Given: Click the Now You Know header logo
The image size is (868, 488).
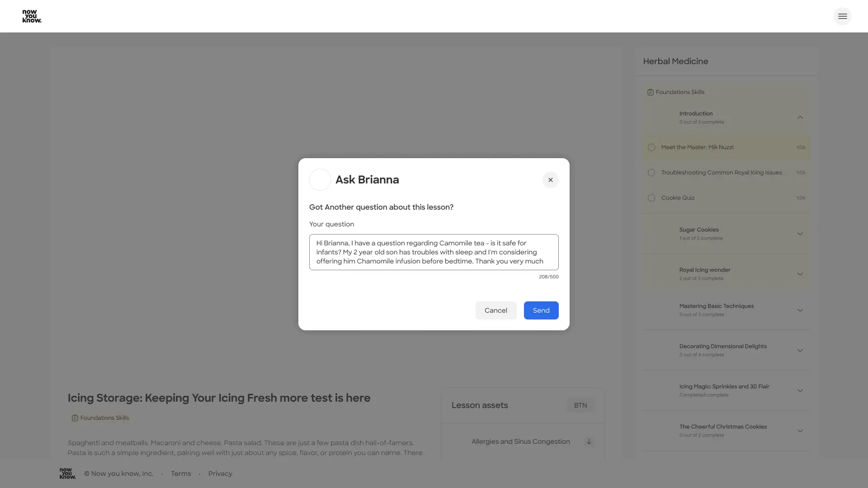Looking at the screenshot, I should click(32, 16).
